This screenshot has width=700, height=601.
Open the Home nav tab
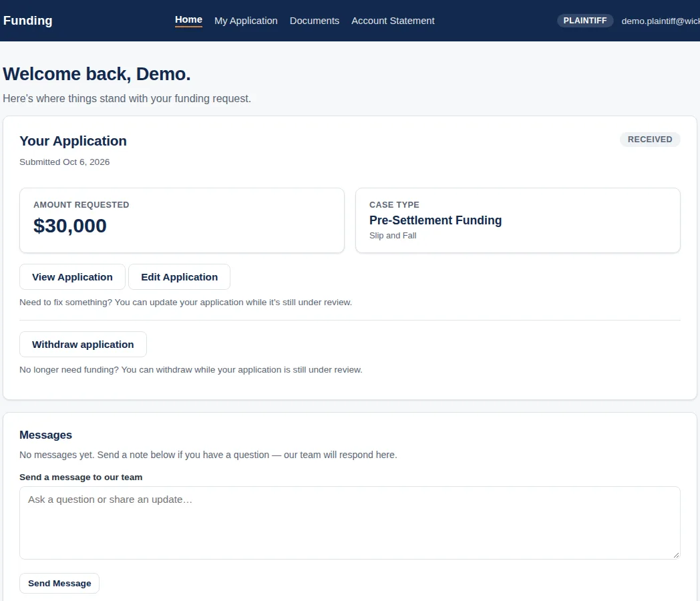tap(188, 20)
